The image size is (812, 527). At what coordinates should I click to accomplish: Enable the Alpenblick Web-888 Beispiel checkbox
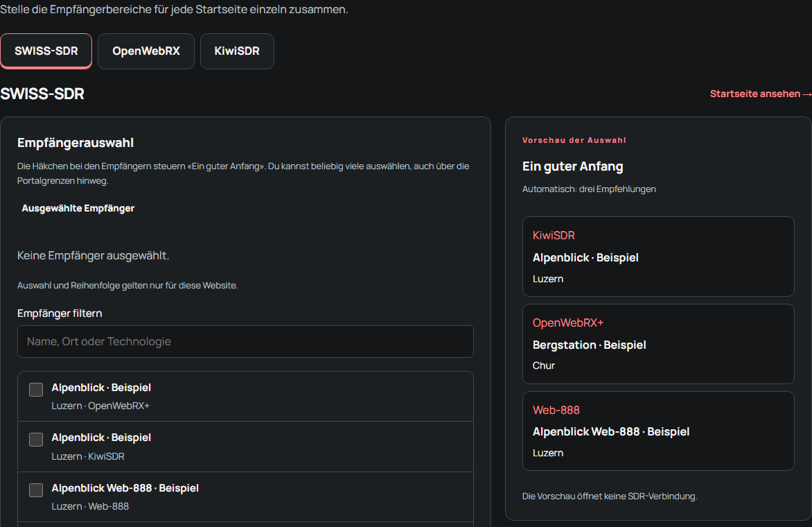click(36, 490)
